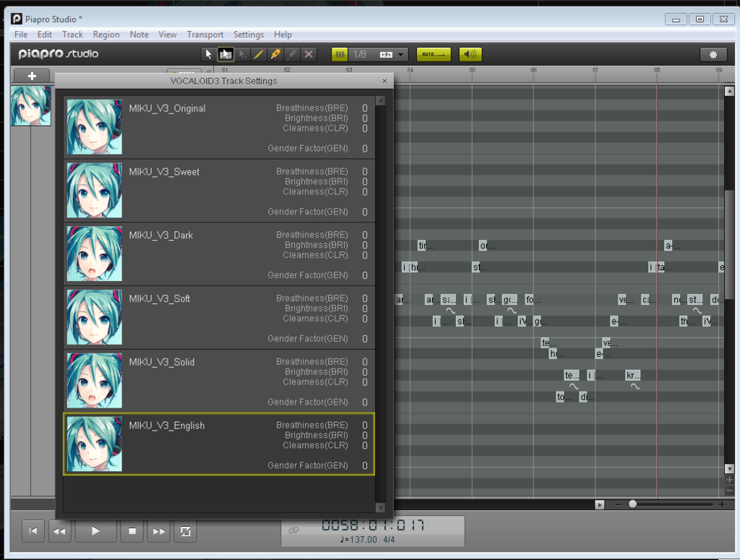Select the region select tool

225,54
